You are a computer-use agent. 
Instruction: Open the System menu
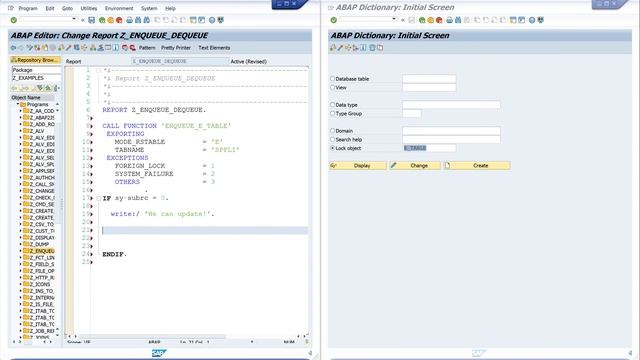click(149, 8)
